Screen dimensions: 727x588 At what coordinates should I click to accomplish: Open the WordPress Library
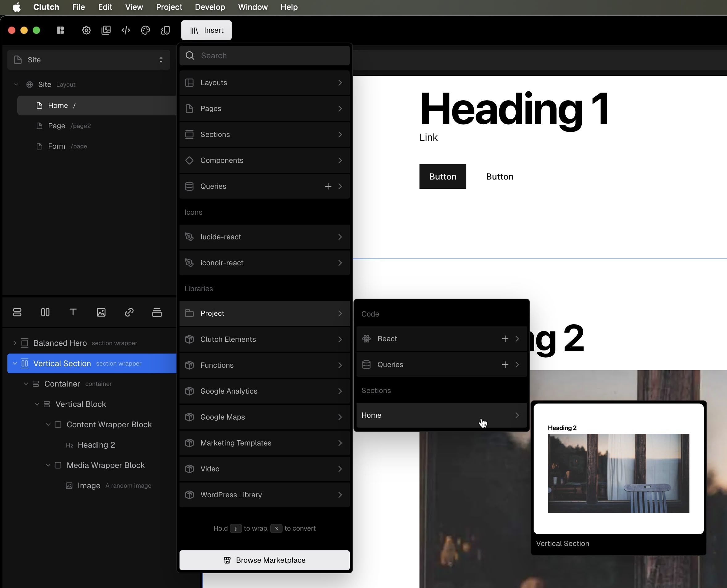[264, 495]
